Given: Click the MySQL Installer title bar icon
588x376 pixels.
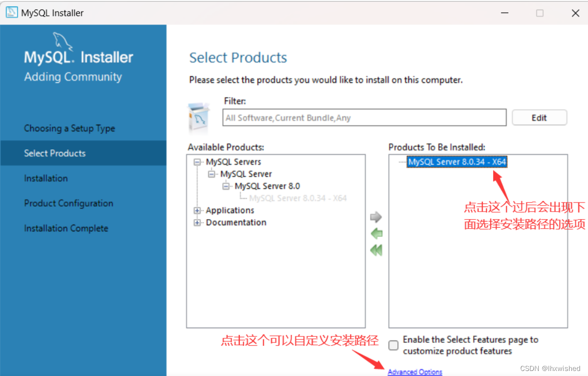Looking at the screenshot, I should coord(11,13).
